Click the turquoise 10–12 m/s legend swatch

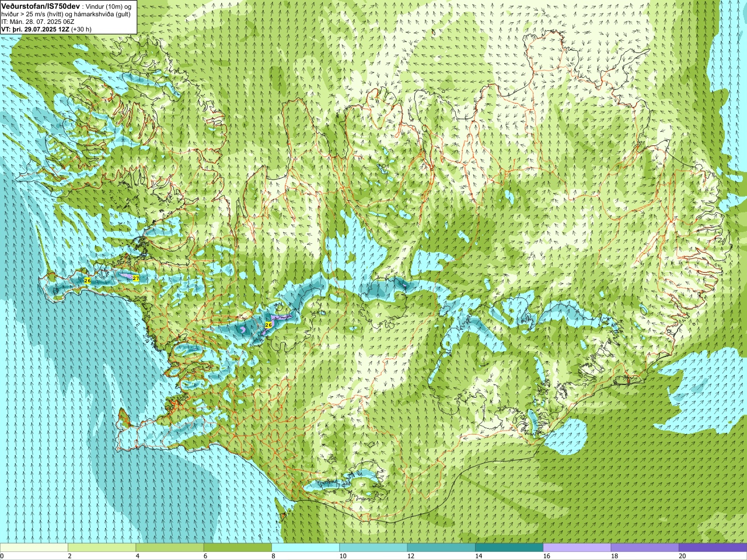tap(373, 548)
